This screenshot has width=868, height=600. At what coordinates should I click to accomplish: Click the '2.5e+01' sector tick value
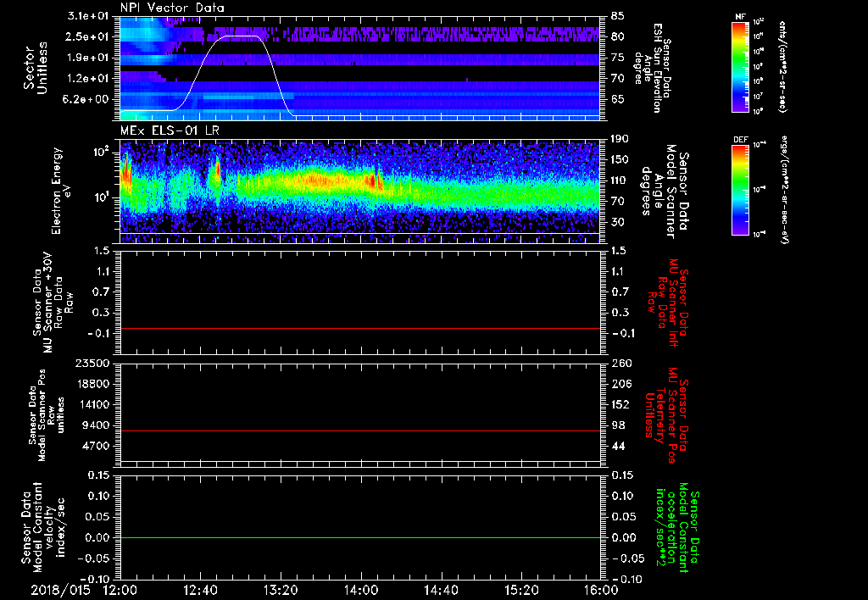(88, 37)
